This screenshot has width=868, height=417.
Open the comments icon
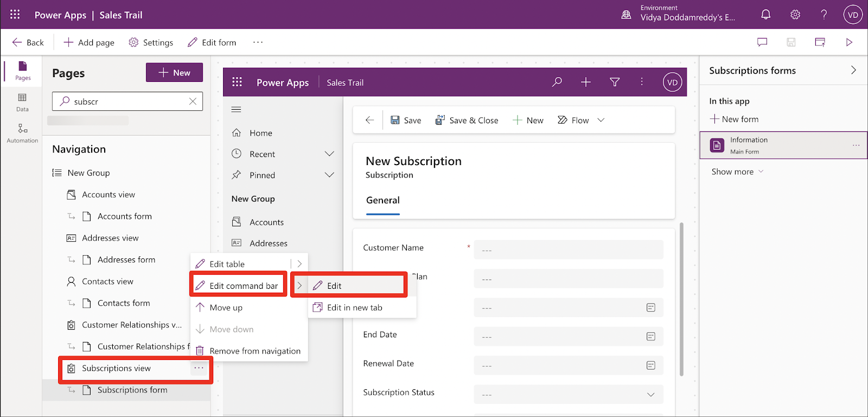click(x=762, y=42)
